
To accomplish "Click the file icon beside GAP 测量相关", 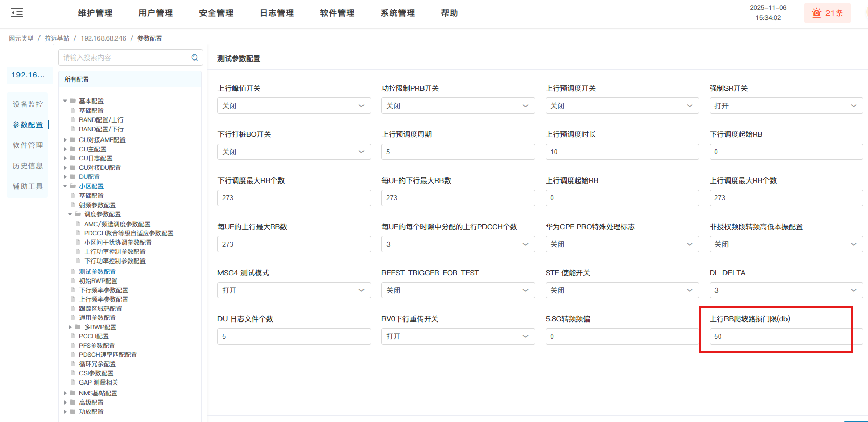I will click(x=73, y=383).
